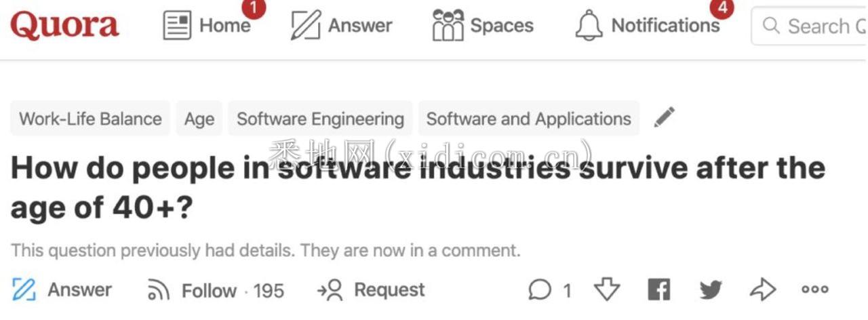
Task: Click the Answer button below the question
Action: tap(62, 290)
